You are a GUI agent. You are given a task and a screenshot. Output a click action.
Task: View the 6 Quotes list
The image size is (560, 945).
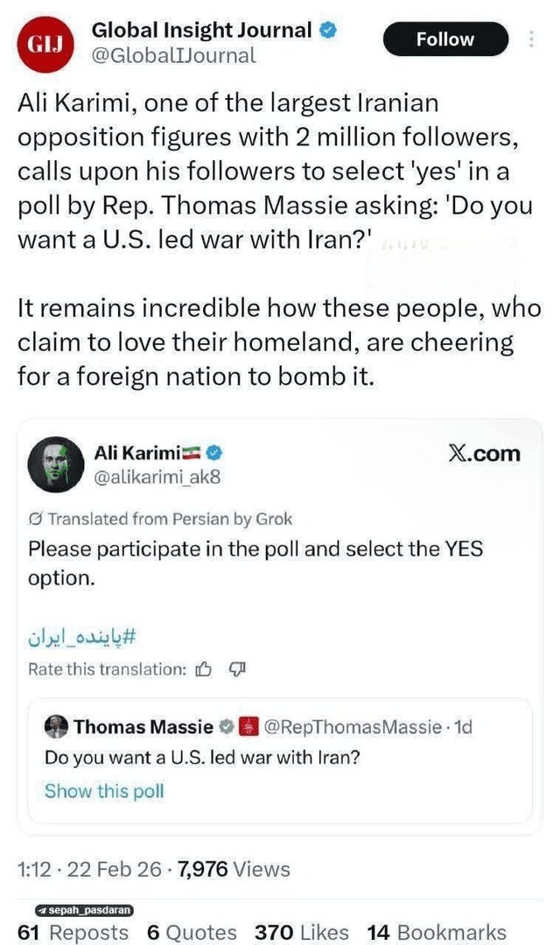click(191, 933)
